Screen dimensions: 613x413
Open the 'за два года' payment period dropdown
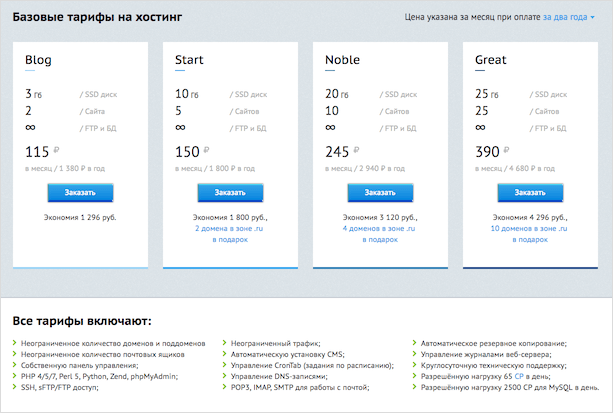pos(571,17)
